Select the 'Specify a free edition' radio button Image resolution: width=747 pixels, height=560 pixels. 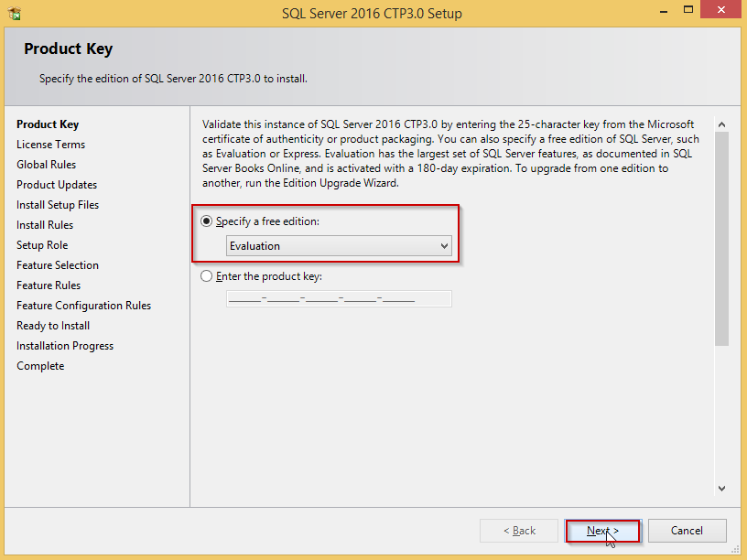coord(206,221)
